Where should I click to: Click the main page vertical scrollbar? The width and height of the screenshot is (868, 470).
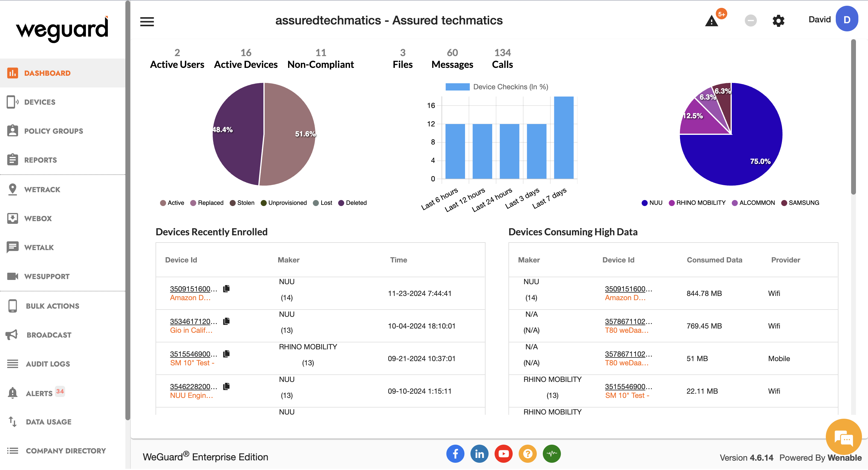853,116
